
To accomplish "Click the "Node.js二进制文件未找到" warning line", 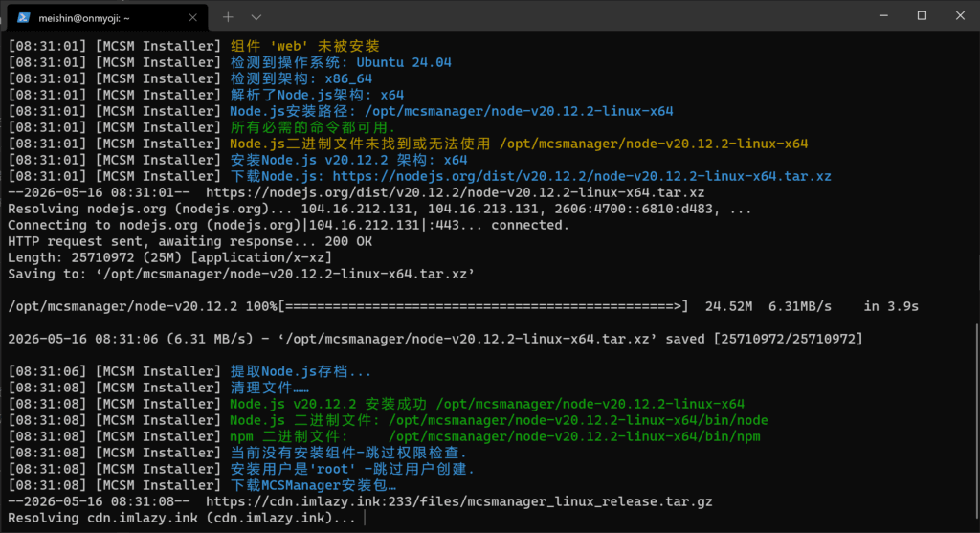I will [519, 144].
